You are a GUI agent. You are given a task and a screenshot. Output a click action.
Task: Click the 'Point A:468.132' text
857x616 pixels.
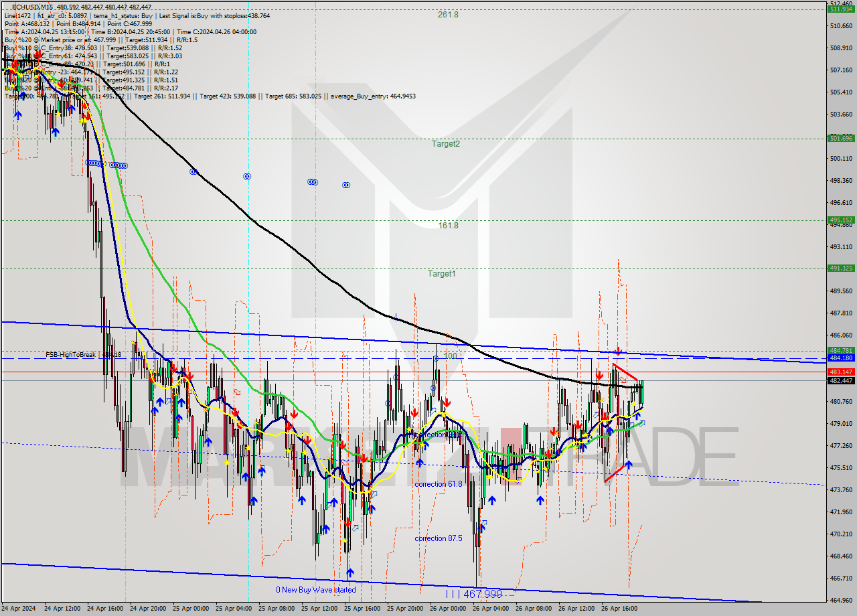coord(27,23)
